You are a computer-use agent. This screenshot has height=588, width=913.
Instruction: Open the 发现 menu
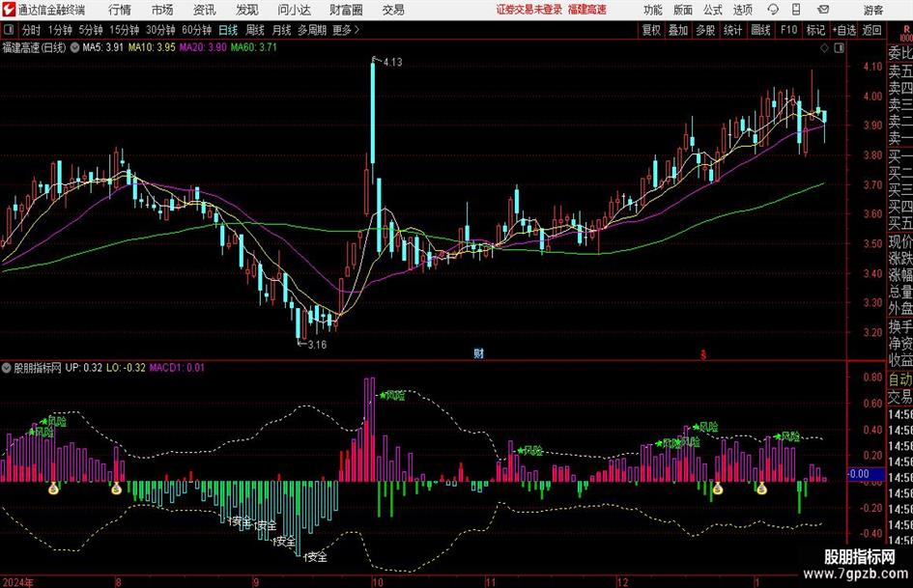click(246, 10)
